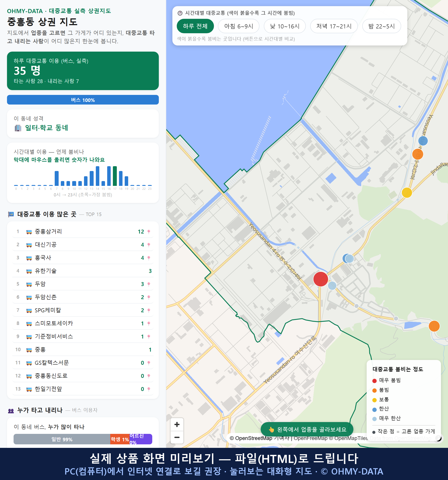Click the yellow 보통 legend swatch

374,400
